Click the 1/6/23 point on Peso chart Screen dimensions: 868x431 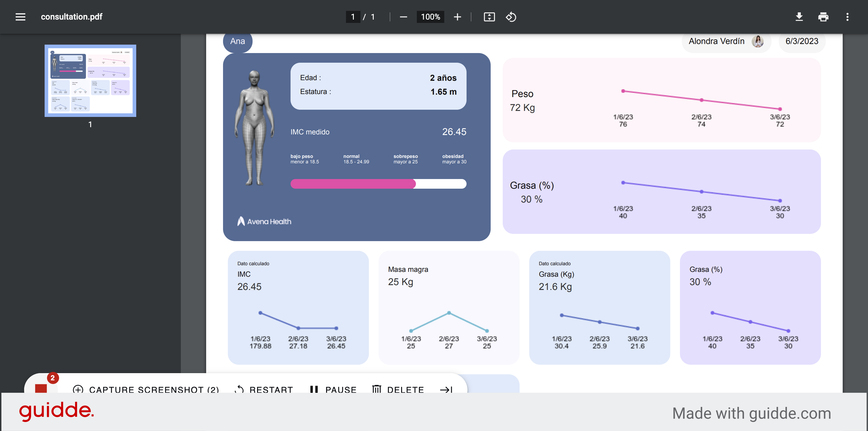click(x=623, y=91)
